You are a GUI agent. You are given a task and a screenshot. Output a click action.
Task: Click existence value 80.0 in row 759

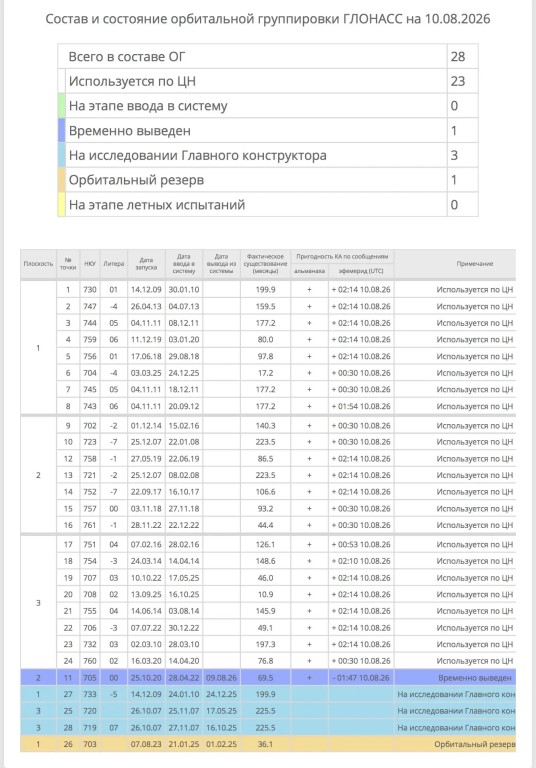pos(265,339)
